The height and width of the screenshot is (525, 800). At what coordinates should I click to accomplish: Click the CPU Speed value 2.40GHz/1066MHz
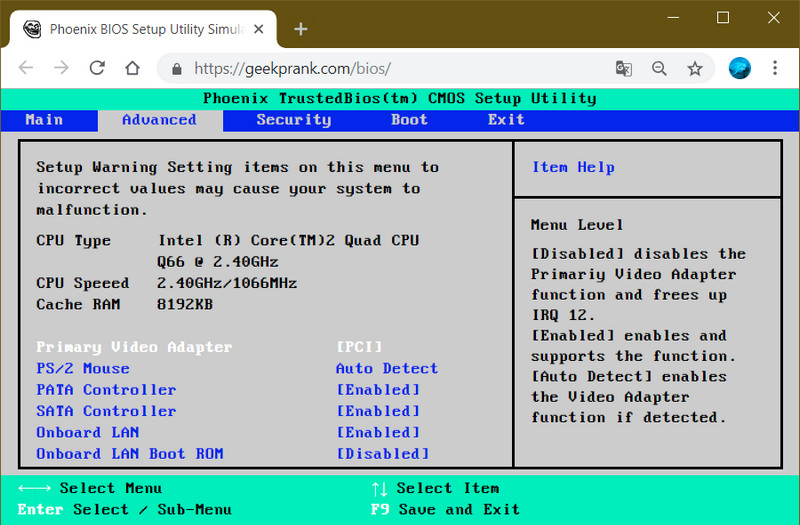pyautogui.click(x=227, y=283)
